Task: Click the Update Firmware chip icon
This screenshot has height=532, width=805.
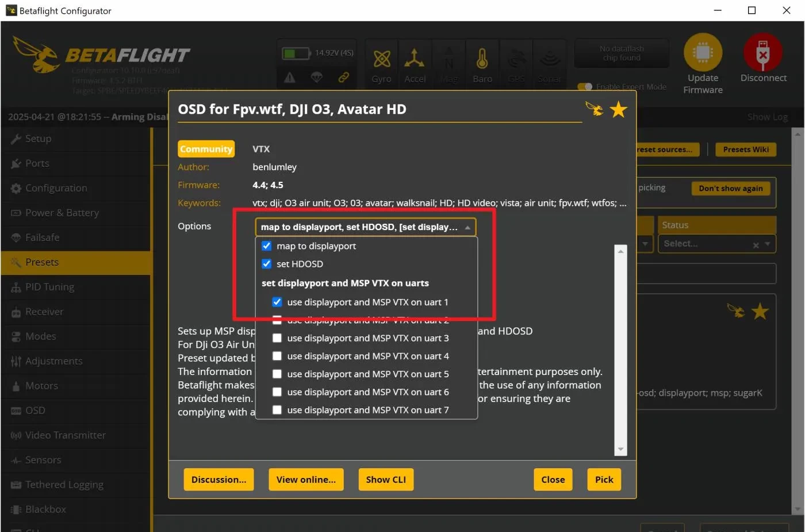Action: click(703, 52)
